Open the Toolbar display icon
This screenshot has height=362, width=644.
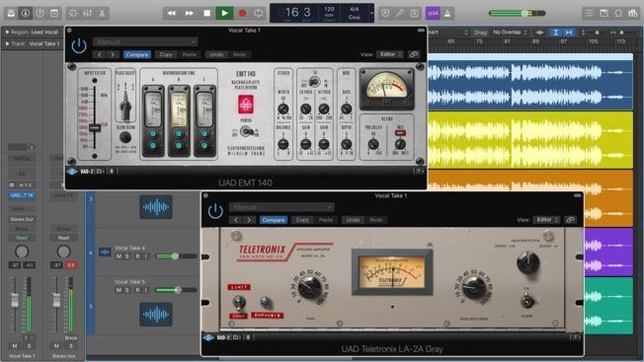click(x=54, y=13)
